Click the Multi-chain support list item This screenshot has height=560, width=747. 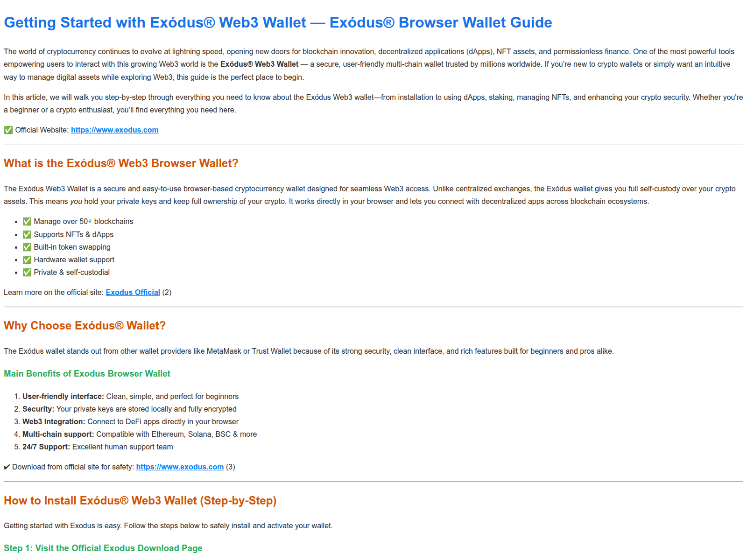coord(140,434)
